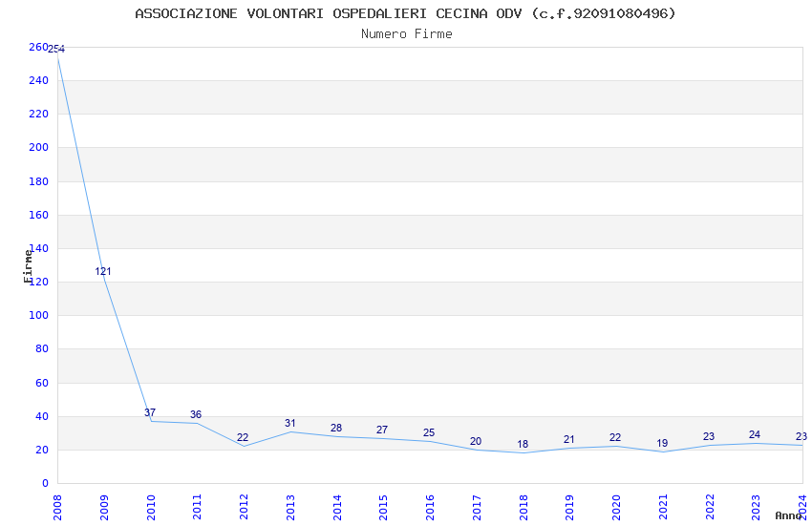This screenshot has height=525, width=812.
Task: Select the 2015 x-axis year label
Action: [x=383, y=505]
